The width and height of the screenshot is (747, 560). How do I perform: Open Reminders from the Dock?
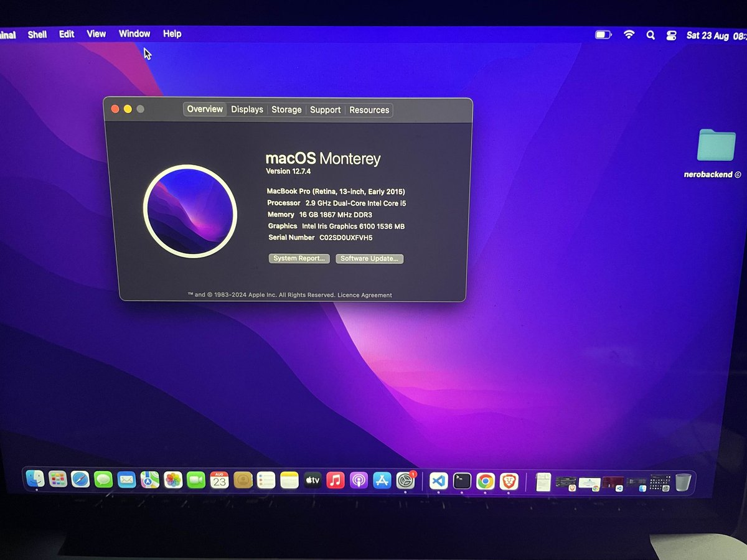[x=266, y=480]
